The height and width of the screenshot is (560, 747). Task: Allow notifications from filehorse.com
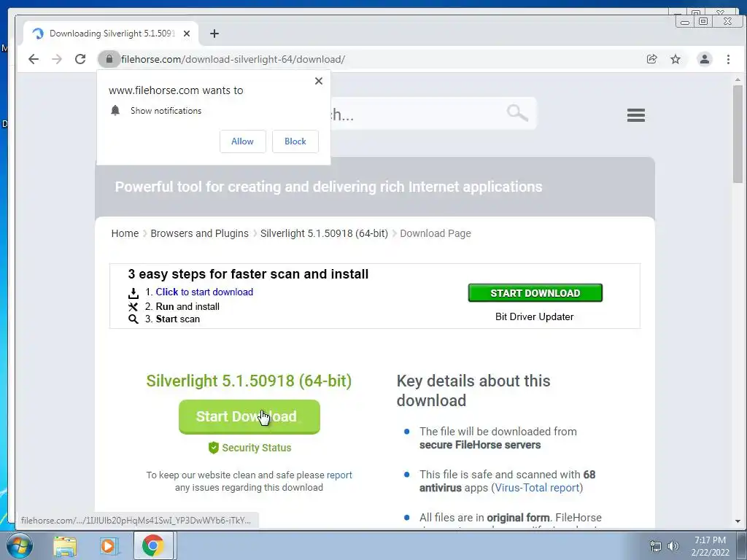(242, 141)
